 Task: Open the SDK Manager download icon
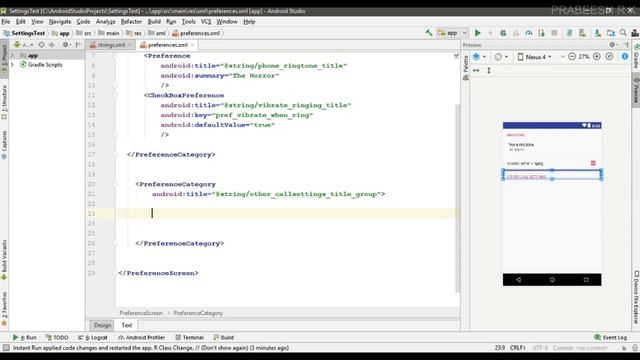(598, 33)
